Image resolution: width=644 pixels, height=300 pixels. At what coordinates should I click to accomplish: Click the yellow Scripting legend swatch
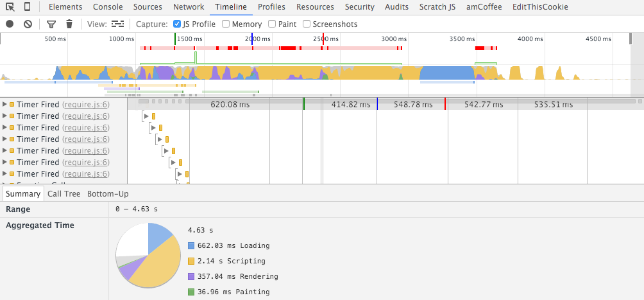pyautogui.click(x=191, y=261)
